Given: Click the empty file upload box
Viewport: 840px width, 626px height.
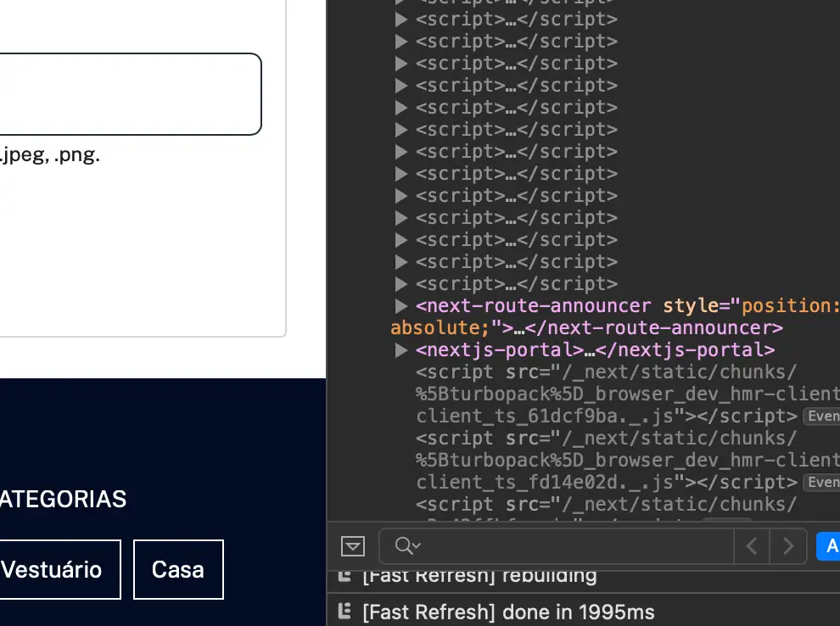Looking at the screenshot, I should [x=127, y=94].
